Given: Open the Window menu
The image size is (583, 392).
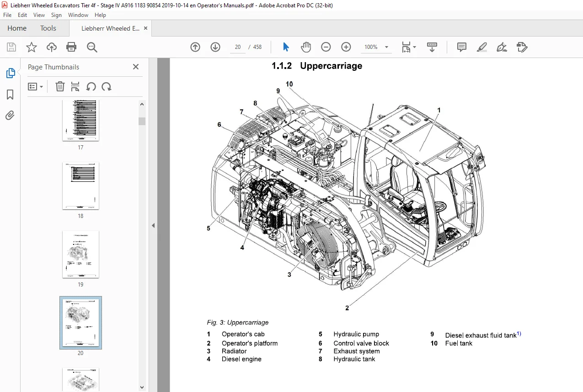Looking at the screenshot, I should click(x=78, y=15).
